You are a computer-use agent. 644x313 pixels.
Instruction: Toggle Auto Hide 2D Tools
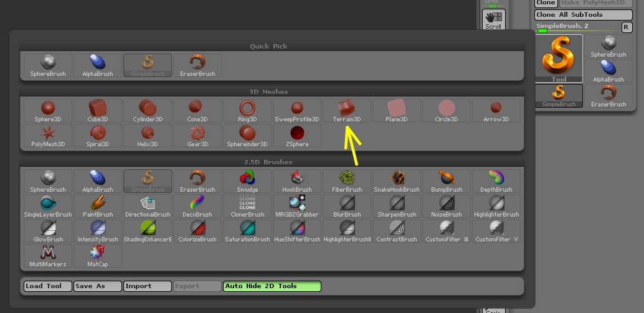click(x=272, y=286)
